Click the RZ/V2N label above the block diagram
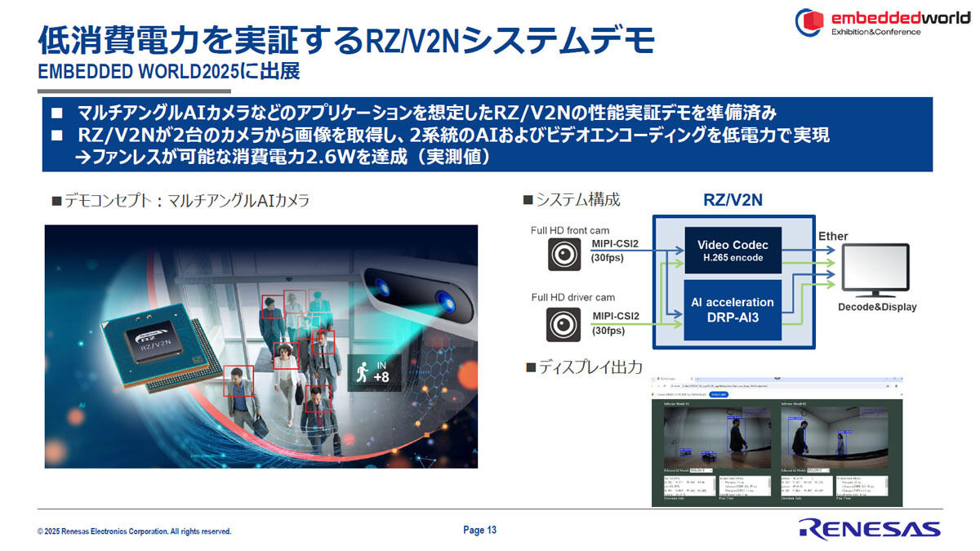Screen dimensions: 980x551 (x=733, y=201)
